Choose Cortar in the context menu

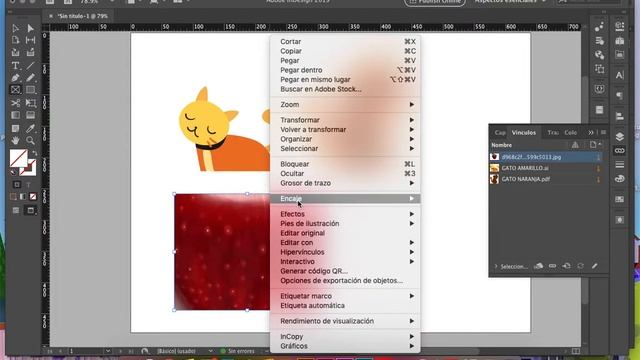pyautogui.click(x=345, y=42)
